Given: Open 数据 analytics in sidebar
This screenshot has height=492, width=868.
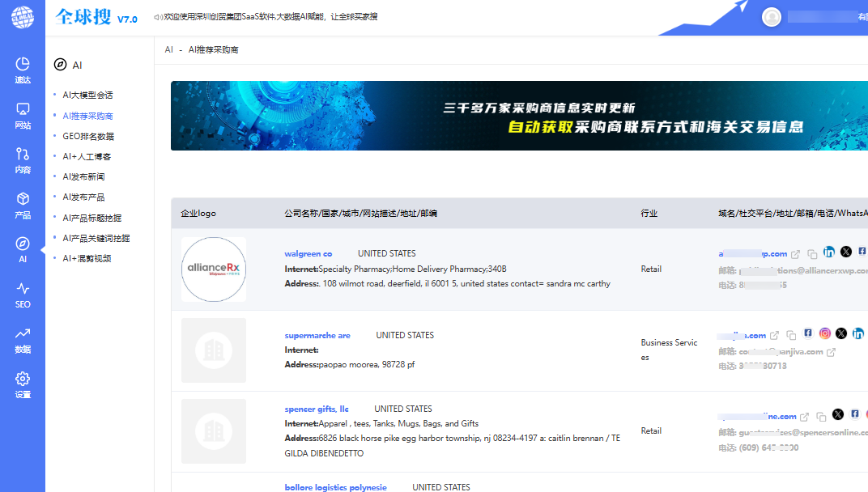Looking at the screenshot, I should (x=23, y=340).
